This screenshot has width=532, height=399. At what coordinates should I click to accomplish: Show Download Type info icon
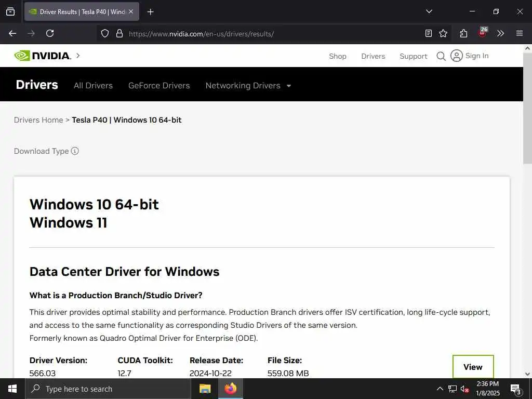(x=75, y=151)
